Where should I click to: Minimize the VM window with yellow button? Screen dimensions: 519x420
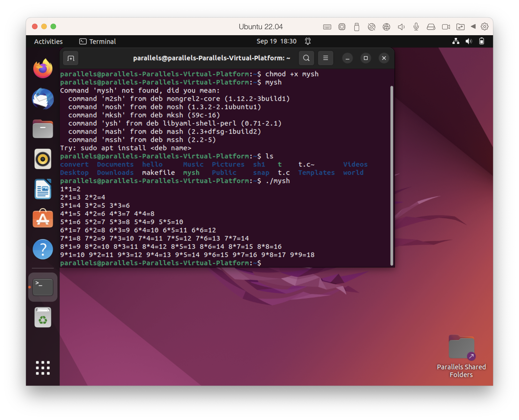click(44, 26)
